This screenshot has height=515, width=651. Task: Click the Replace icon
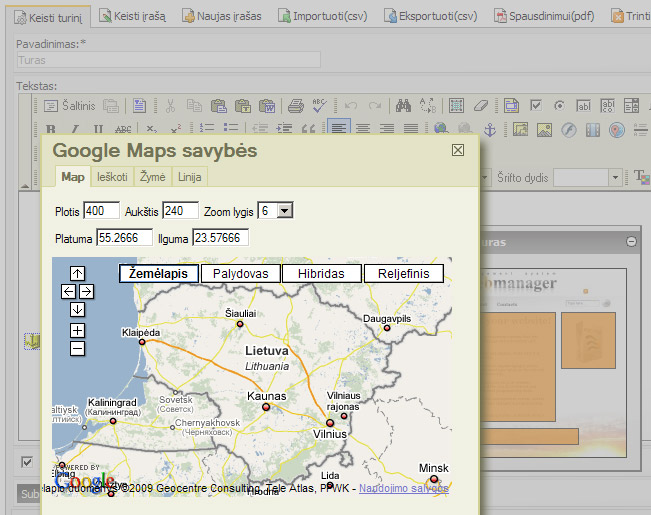pos(427,106)
